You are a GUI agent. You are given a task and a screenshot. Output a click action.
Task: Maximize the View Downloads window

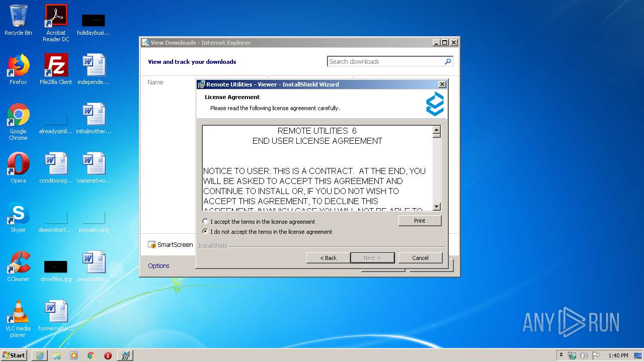point(444,43)
